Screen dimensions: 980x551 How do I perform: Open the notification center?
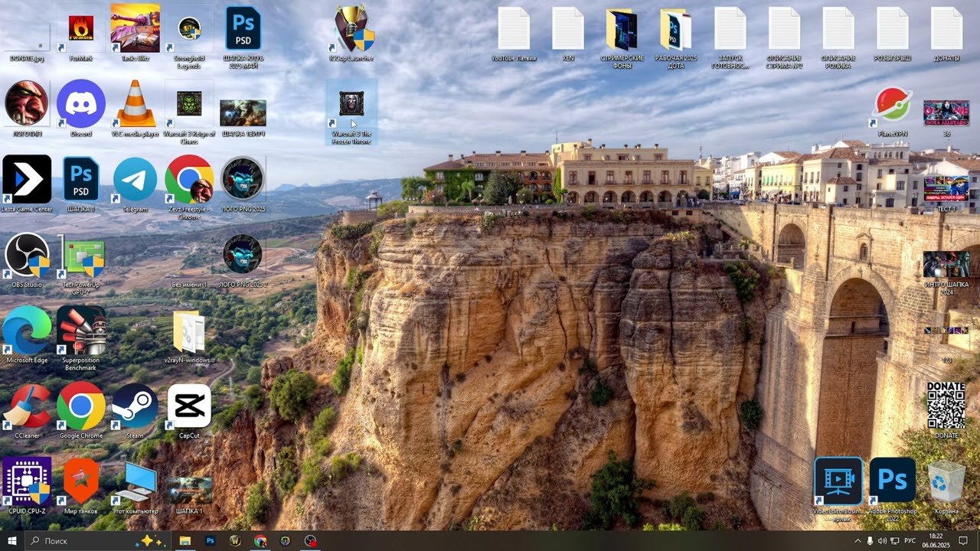(x=963, y=541)
